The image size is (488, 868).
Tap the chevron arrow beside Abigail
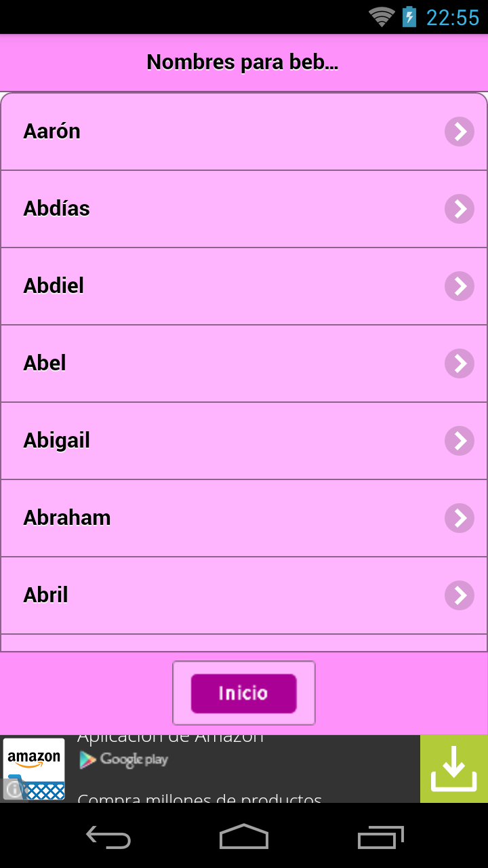click(460, 441)
